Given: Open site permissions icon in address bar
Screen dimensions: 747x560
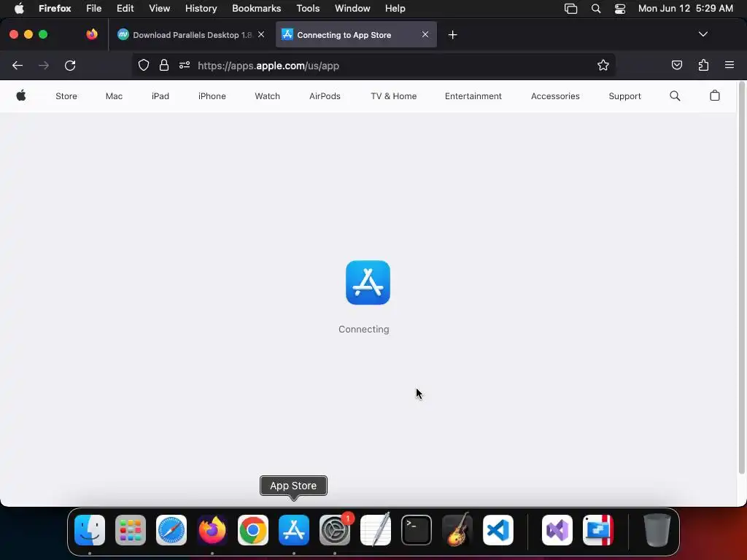Looking at the screenshot, I should (x=185, y=65).
